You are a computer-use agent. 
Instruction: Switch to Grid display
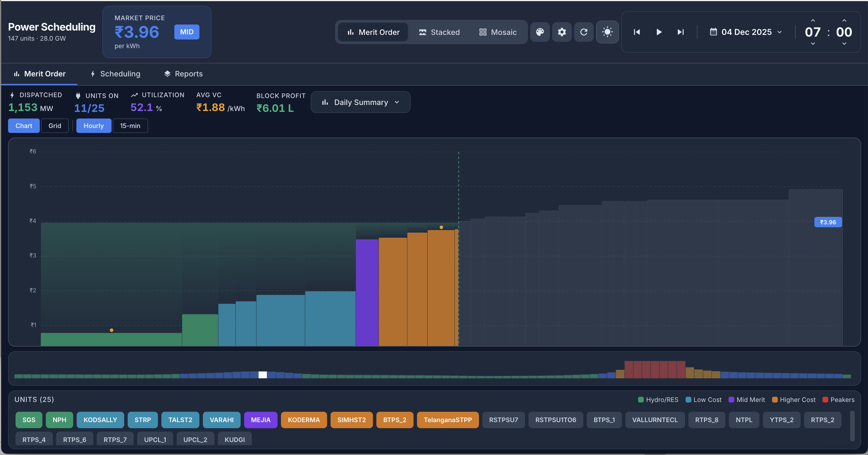(54, 126)
